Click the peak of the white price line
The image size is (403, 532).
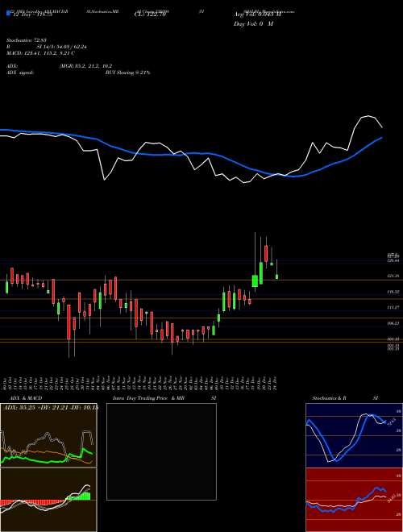click(368, 116)
